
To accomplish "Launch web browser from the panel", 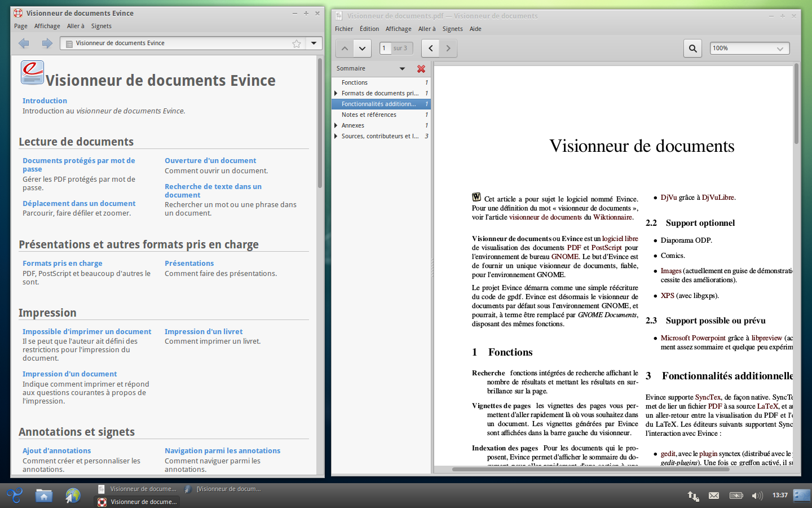I will click(73, 496).
